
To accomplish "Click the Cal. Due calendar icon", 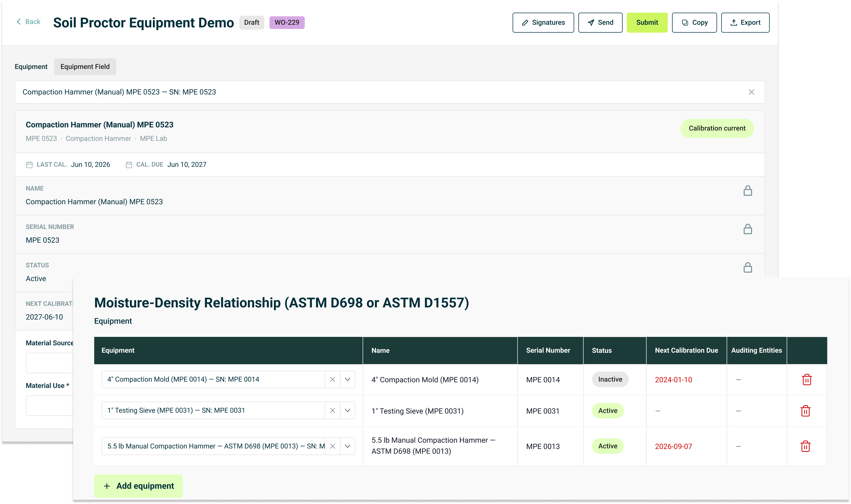I will 129,165.
